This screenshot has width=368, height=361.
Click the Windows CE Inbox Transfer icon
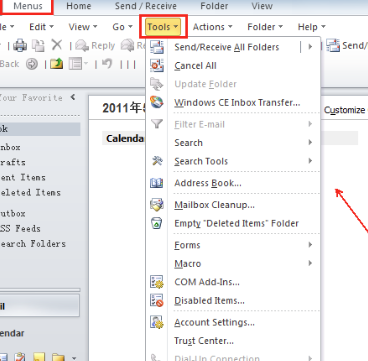[x=157, y=102]
